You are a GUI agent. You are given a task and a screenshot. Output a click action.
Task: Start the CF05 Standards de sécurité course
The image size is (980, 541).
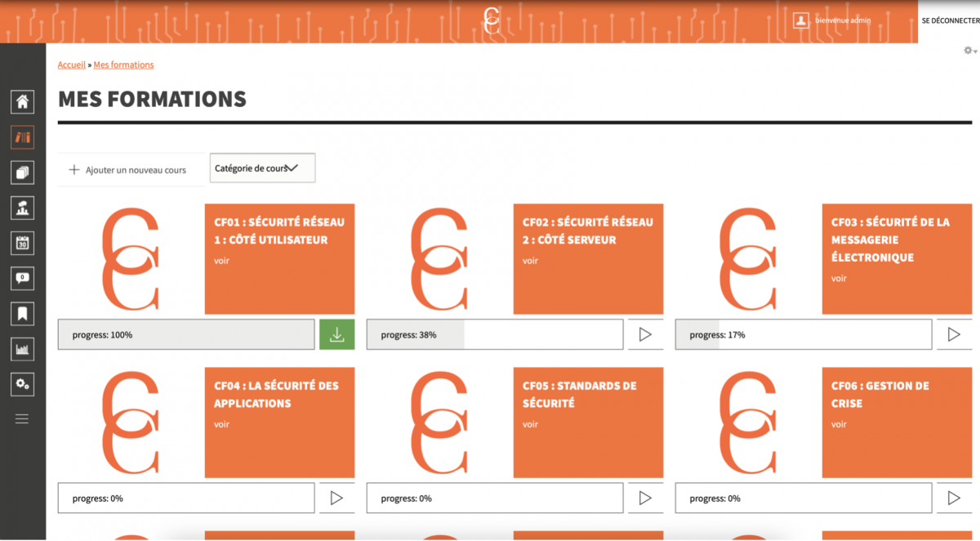click(645, 498)
